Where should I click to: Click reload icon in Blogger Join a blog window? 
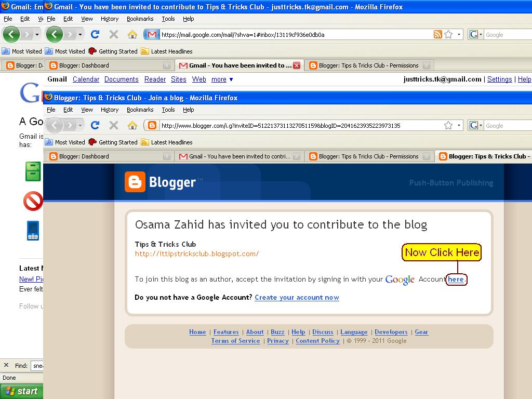(95, 125)
